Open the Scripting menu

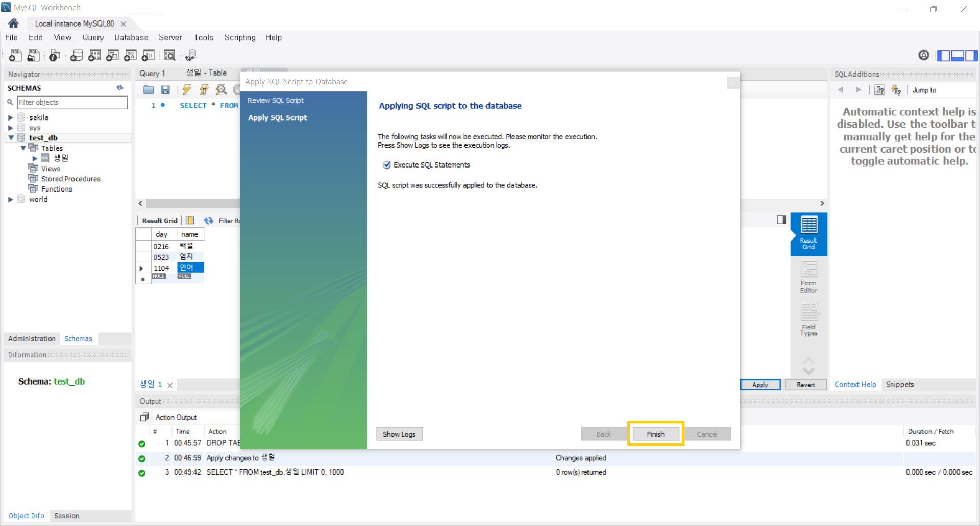pyautogui.click(x=240, y=38)
